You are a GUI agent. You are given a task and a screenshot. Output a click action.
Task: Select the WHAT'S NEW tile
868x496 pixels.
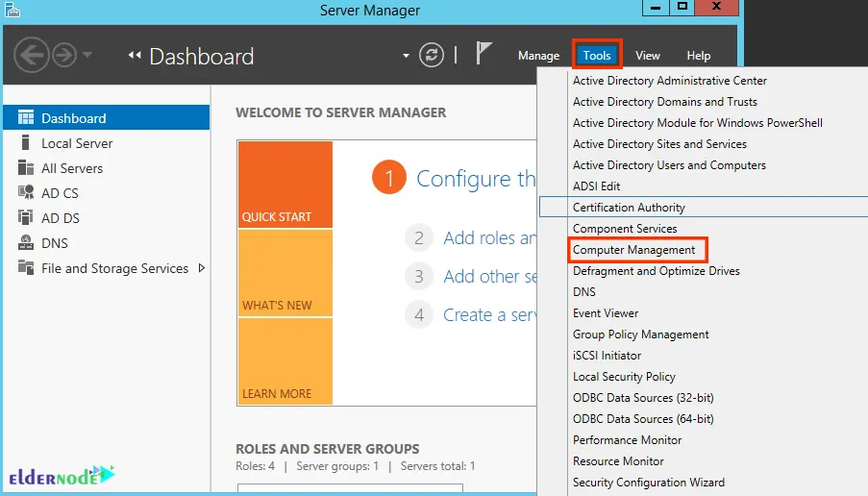click(285, 273)
